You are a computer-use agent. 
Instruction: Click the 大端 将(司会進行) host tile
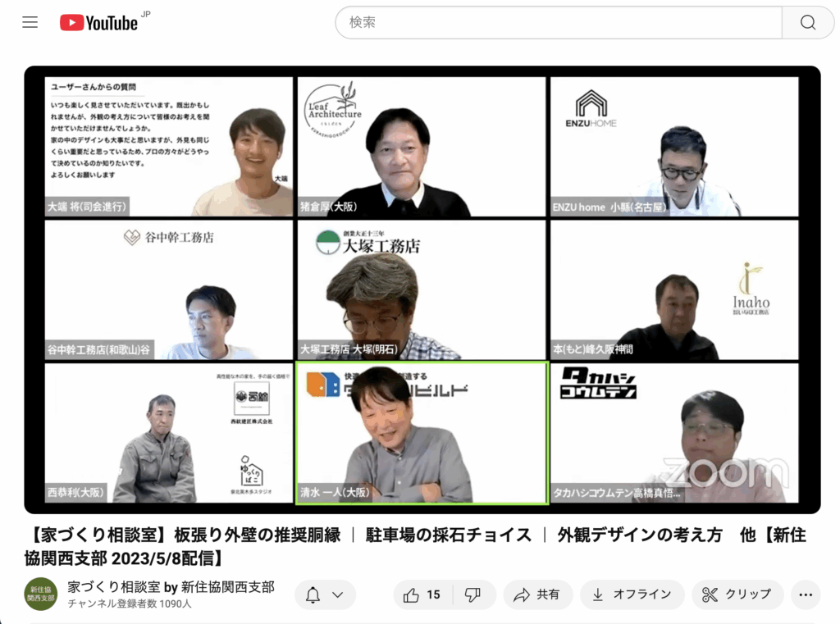pos(168,147)
